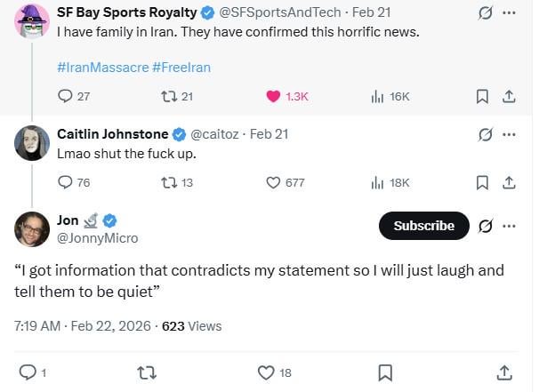Share SF Bay Sports Royalty's post

[509, 96]
